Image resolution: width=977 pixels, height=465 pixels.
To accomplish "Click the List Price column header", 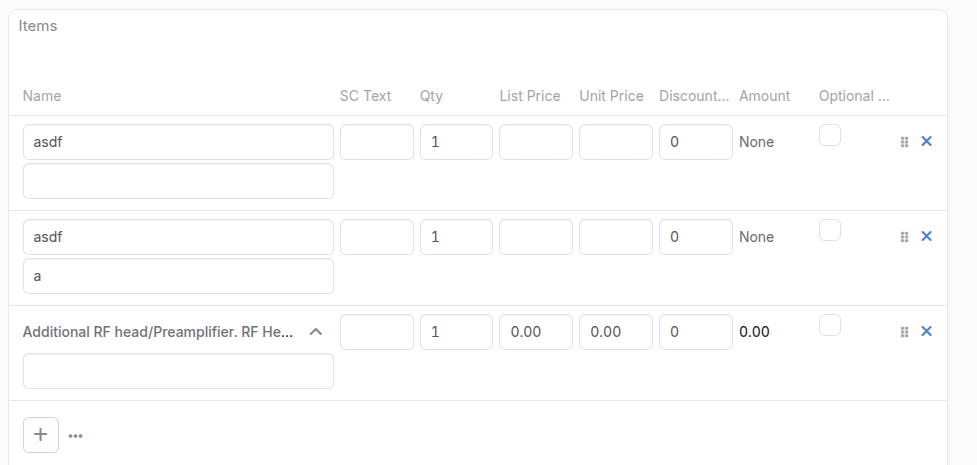I will 530,96.
